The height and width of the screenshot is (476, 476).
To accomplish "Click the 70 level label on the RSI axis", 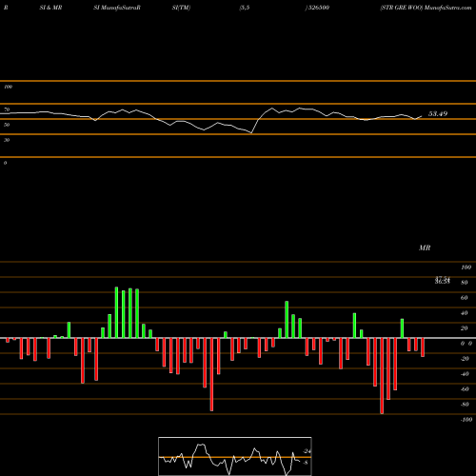I will pos(7,109).
